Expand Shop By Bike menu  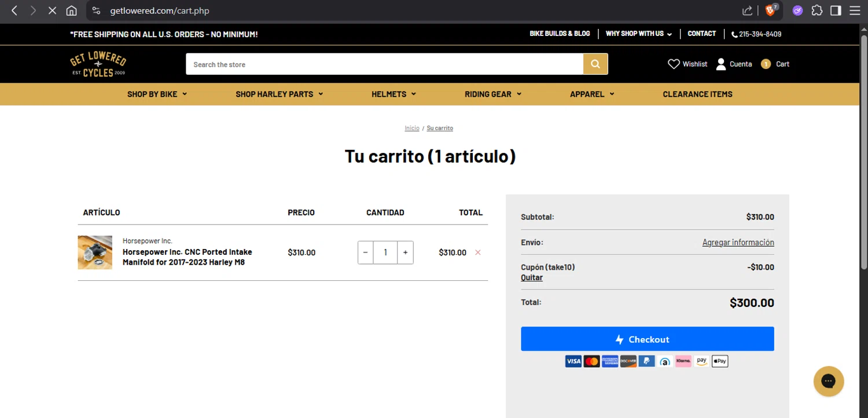click(x=157, y=94)
